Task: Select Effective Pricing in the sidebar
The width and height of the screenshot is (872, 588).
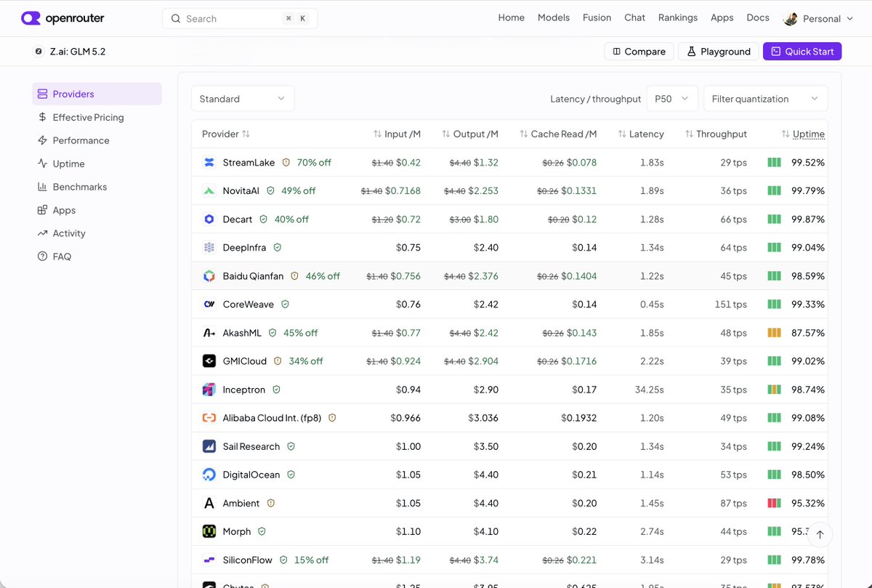Action: (97, 117)
